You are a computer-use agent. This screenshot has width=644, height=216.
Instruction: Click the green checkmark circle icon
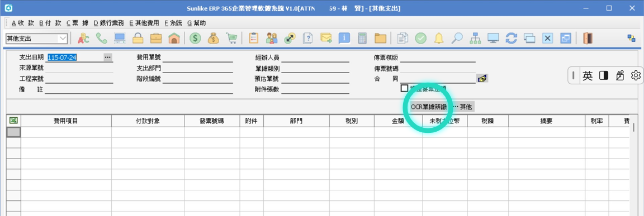click(420, 38)
